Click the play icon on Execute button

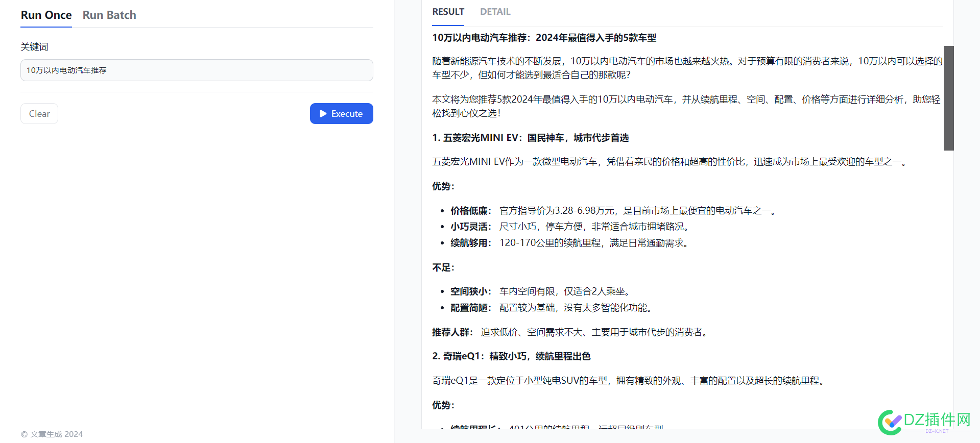click(x=323, y=113)
